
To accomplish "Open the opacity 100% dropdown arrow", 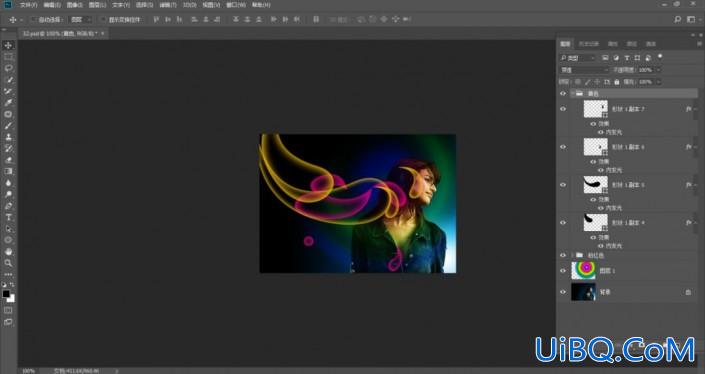I will 658,70.
